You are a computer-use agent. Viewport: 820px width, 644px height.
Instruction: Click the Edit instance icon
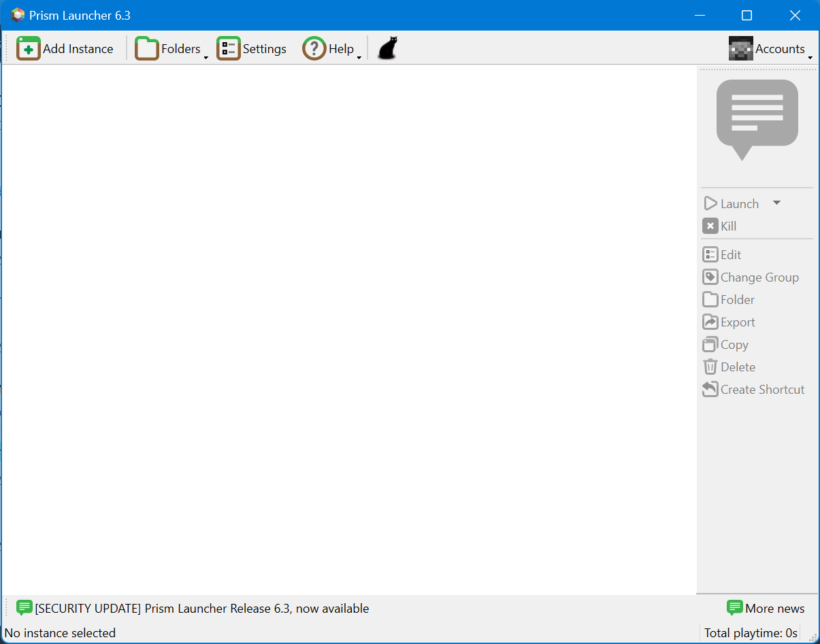click(710, 254)
